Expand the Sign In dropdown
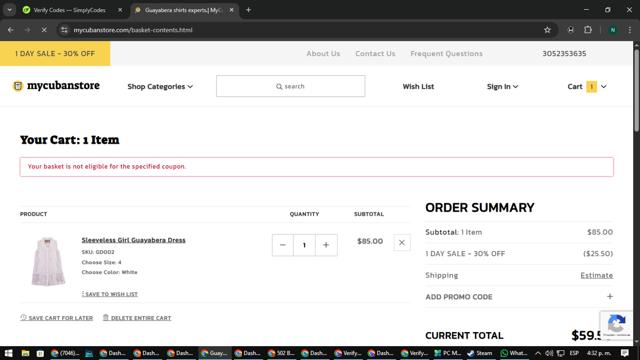 (502, 87)
